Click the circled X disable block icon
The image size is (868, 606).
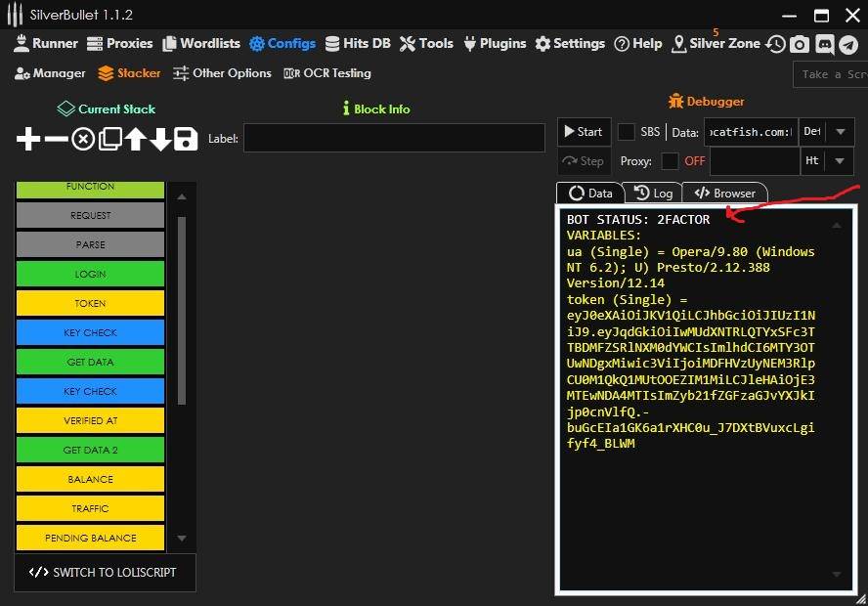(x=83, y=139)
